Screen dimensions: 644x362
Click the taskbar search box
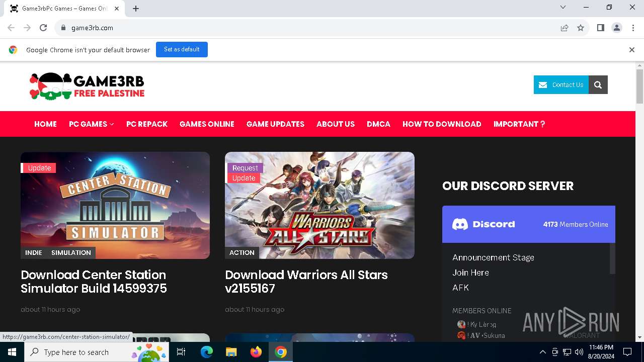click(x=97, y=352)
